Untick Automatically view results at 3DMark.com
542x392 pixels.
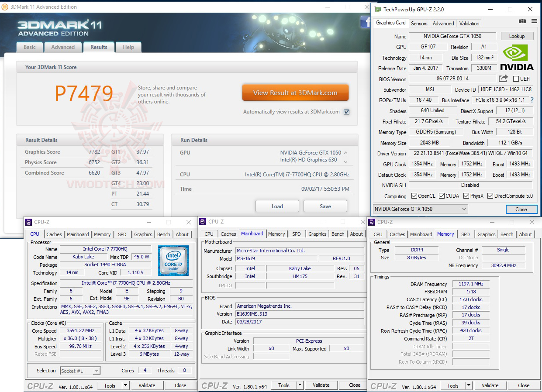346,111
